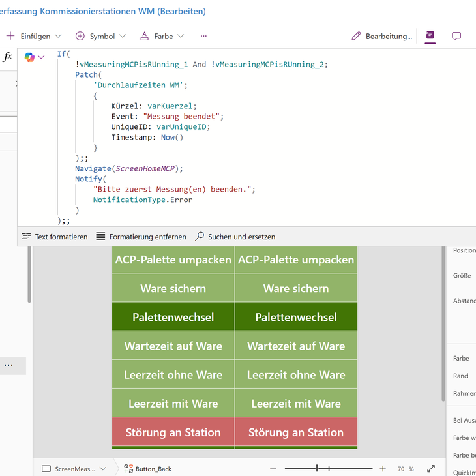Open the purple notes panel icon
This screenshot has height=476, width=476.
[x=430, y=35]
